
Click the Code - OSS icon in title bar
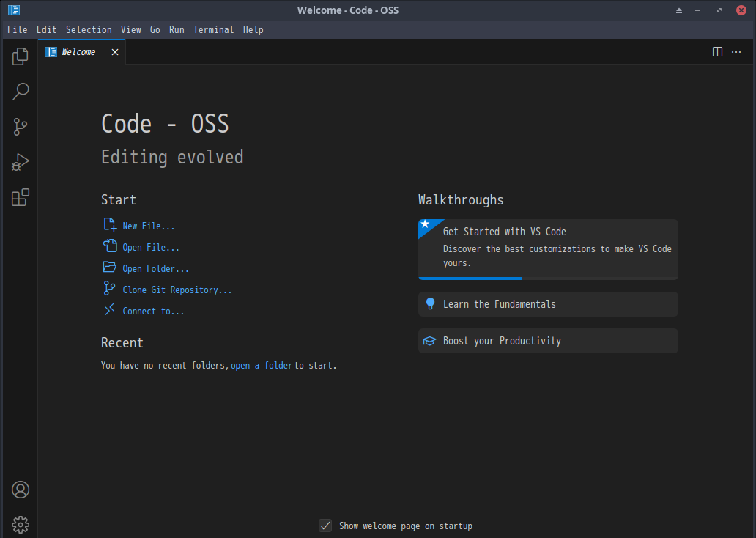14,10
